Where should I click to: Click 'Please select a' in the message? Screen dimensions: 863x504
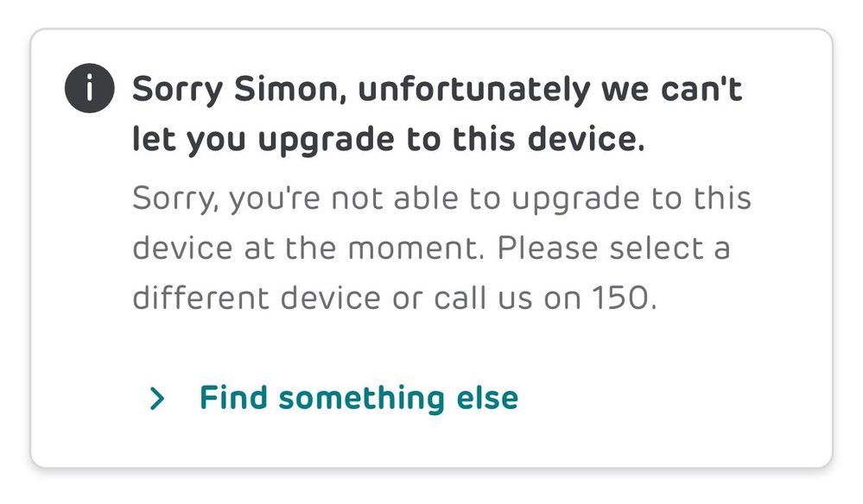coord(613,249)
